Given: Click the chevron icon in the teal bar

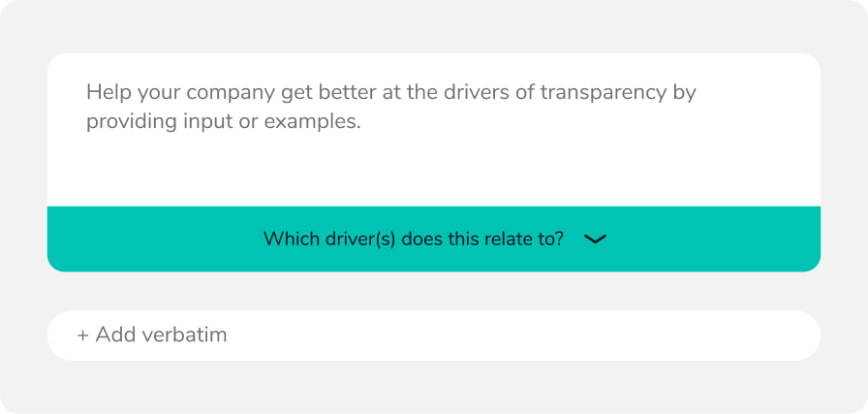Looking at the screenshot, I should (596, 239).
